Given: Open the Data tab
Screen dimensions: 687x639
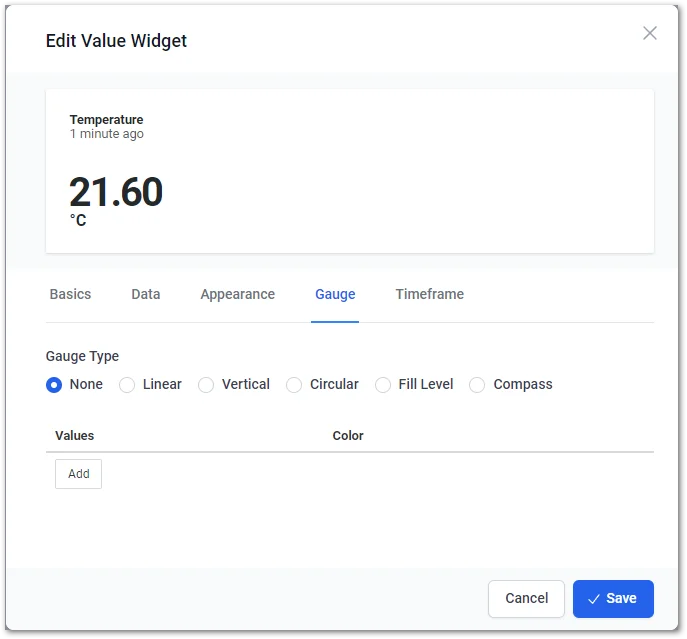Looking at the screenshot, I should coord(145,294).
